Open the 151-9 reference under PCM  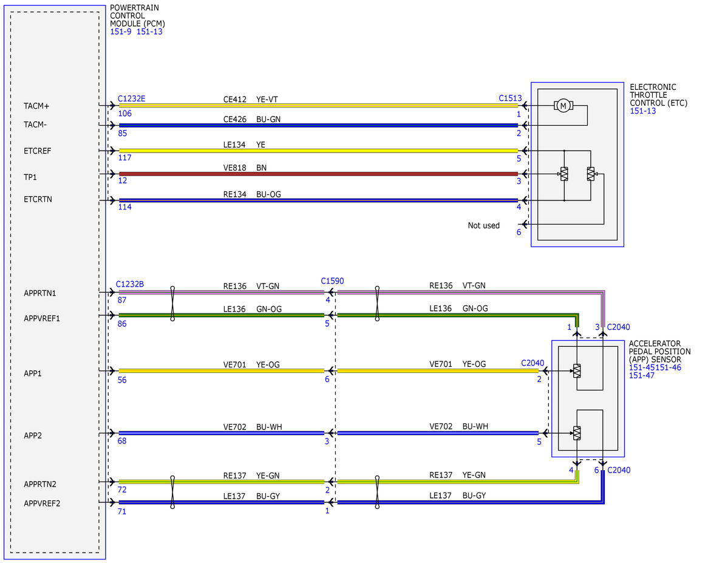tap(121, 32)
